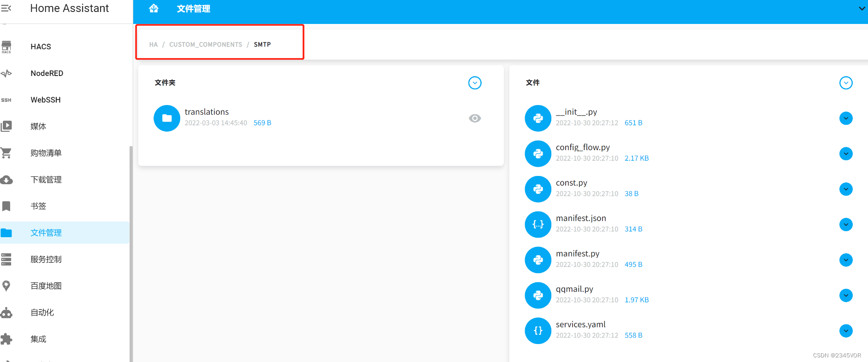Click the Python icon for config_flow.py

538,154
